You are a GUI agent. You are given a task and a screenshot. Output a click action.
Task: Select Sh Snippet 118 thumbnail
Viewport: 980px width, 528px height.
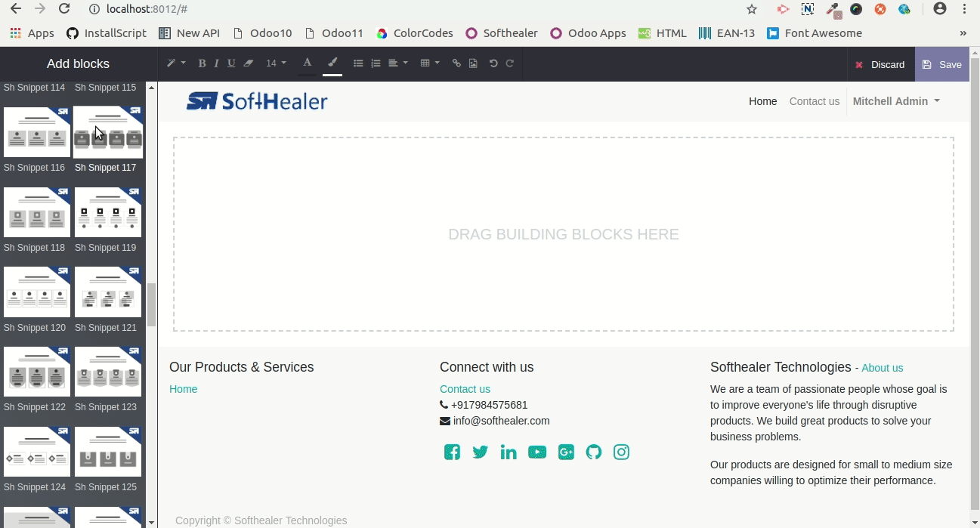click(37, 212)
